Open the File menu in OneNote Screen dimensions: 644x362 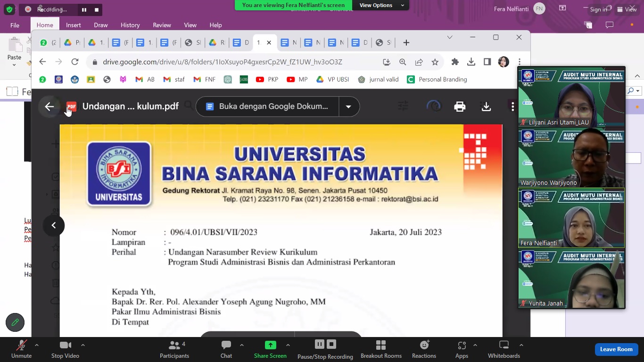point(15,25)
